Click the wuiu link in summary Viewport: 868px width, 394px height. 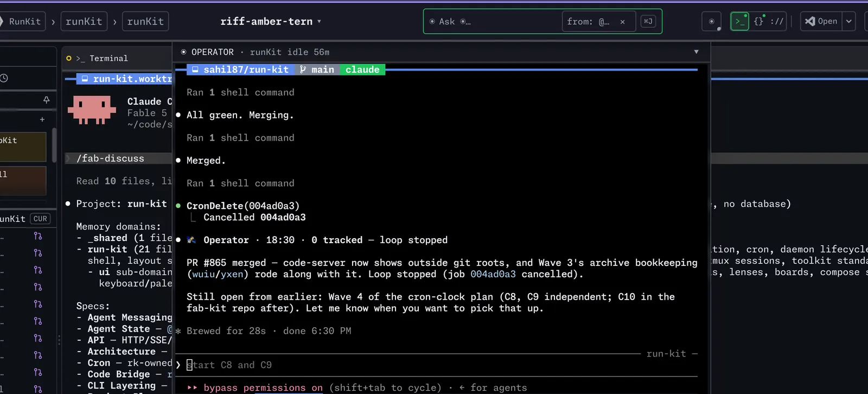tap(203, 274)
